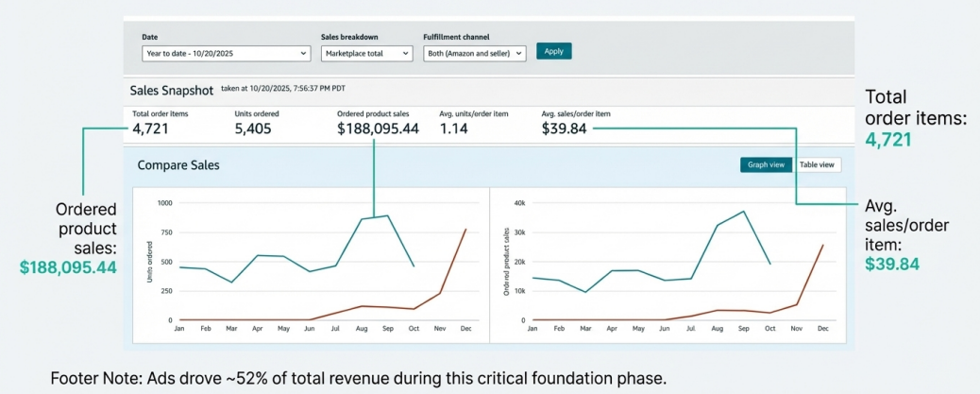
Task: Click the Compare Sales section title
Action: pyautogui.click(x=178, y=164)
